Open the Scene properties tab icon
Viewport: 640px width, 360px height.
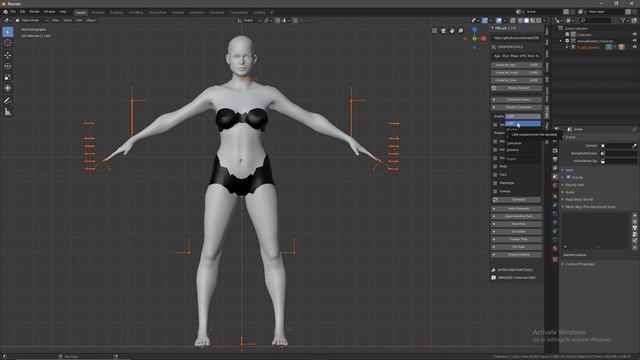tap(555, 176)
